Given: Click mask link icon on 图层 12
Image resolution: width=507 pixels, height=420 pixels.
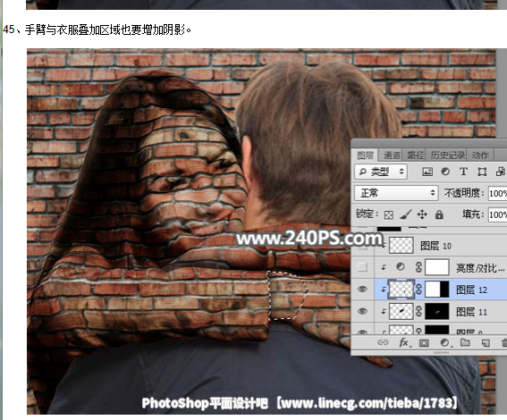Looking at the screenshot, I should 418,290.
